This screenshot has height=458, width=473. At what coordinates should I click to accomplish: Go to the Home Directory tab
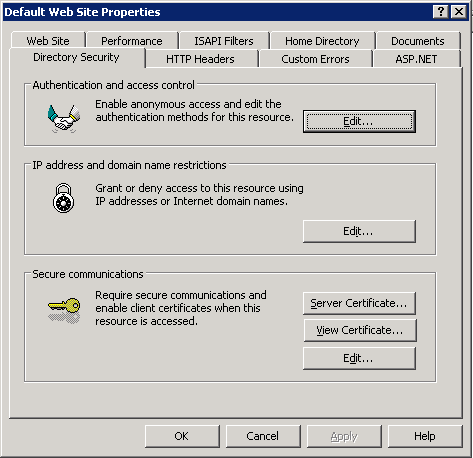click(x=322, y=41)
